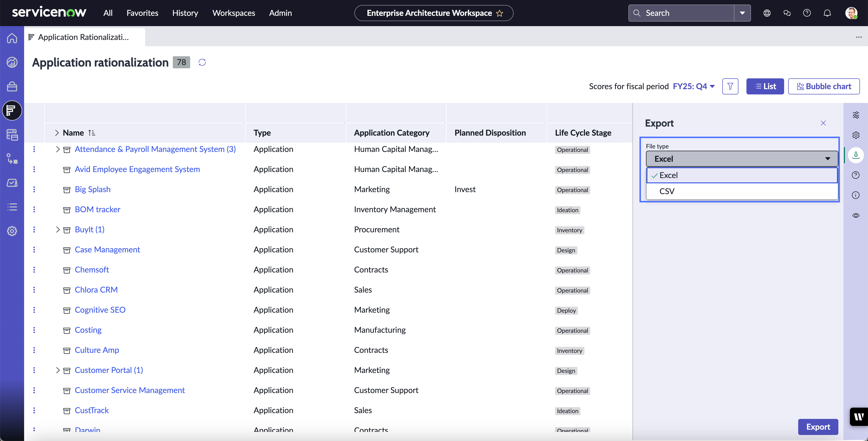Expand the BuyIt row
The image size is (868, 441).
58,230
